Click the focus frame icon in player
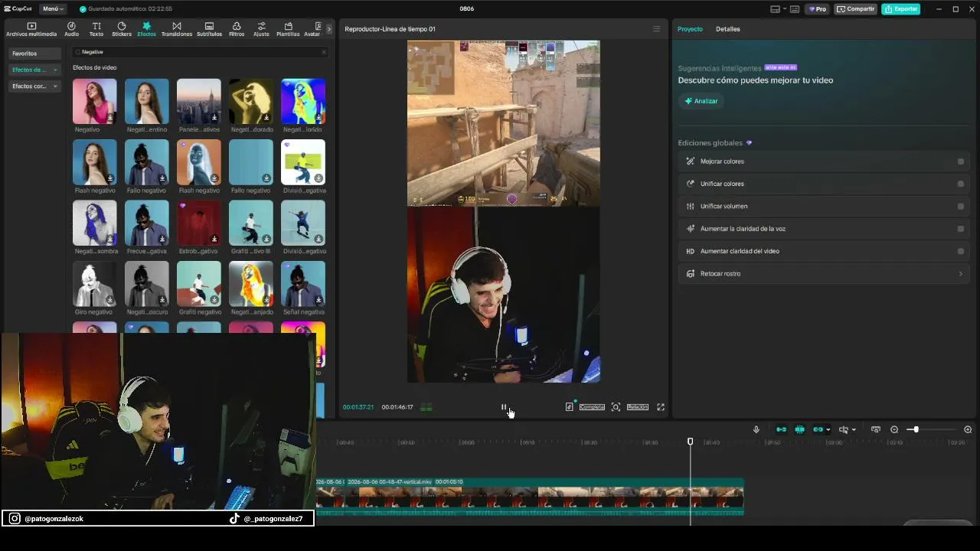980x551 pixels. pos(616,407)
